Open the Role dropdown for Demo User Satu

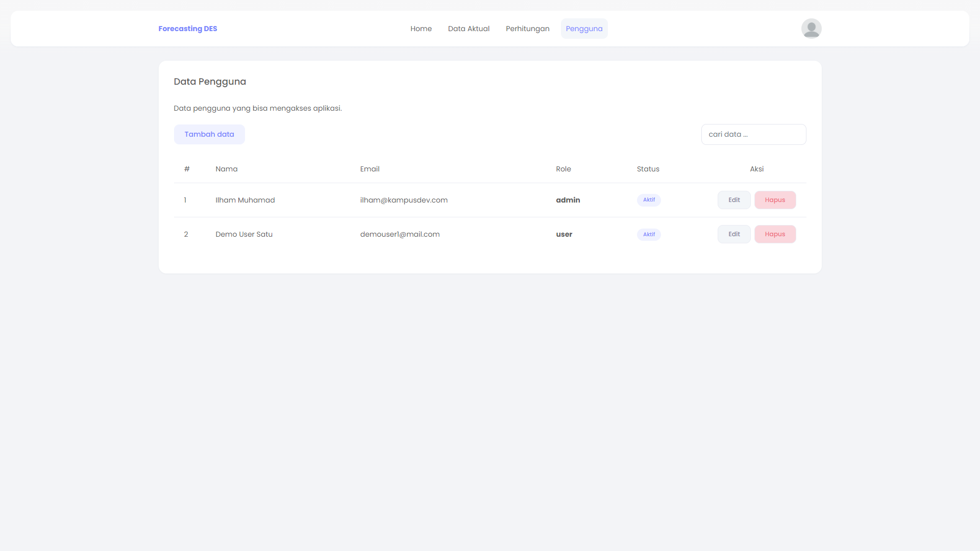pos(563,234)
